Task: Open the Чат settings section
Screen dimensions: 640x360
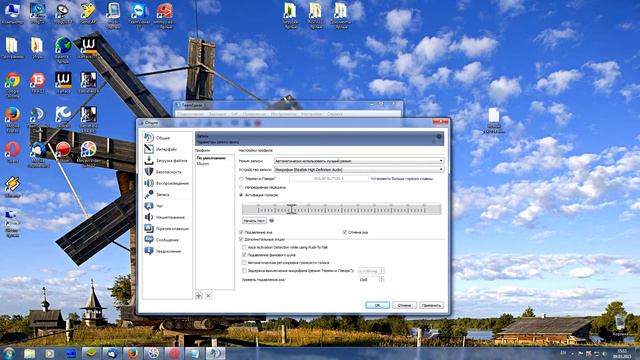Action: [x=167, y=206]
